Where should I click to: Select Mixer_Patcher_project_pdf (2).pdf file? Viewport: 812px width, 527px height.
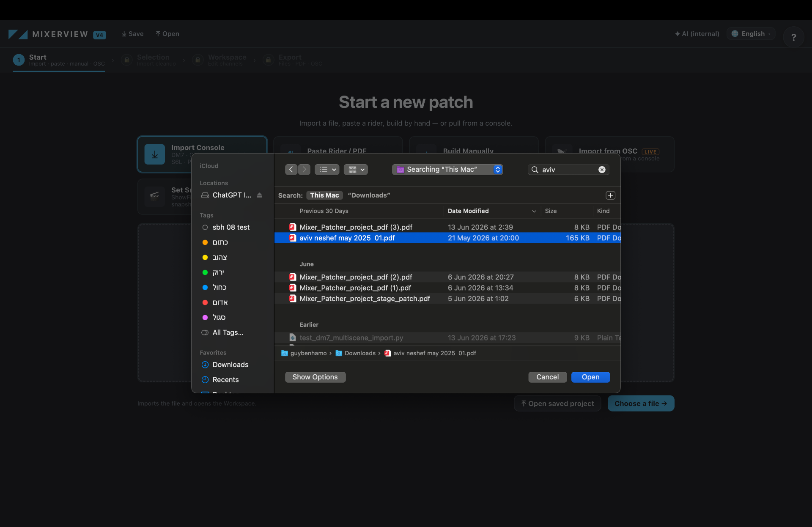pyautogui.click(x=447, y=277)
